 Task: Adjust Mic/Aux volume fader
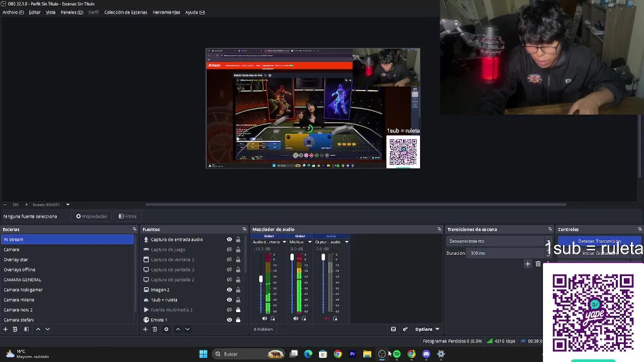292,257
